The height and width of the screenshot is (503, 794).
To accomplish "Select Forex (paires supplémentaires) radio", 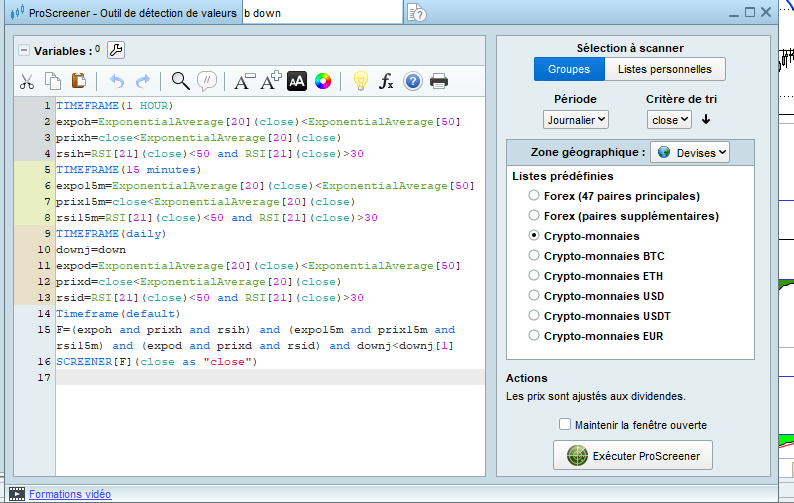I will tap(534, 215).
